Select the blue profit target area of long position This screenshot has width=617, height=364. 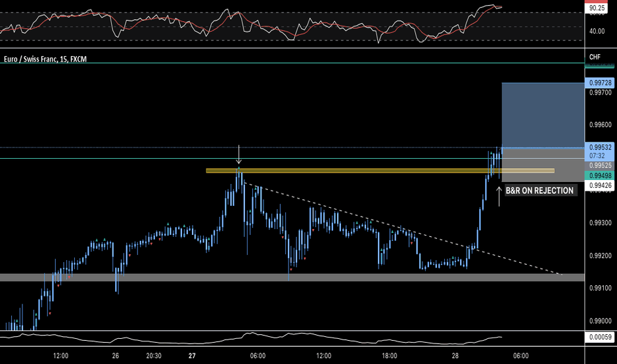tap(543, 115)
